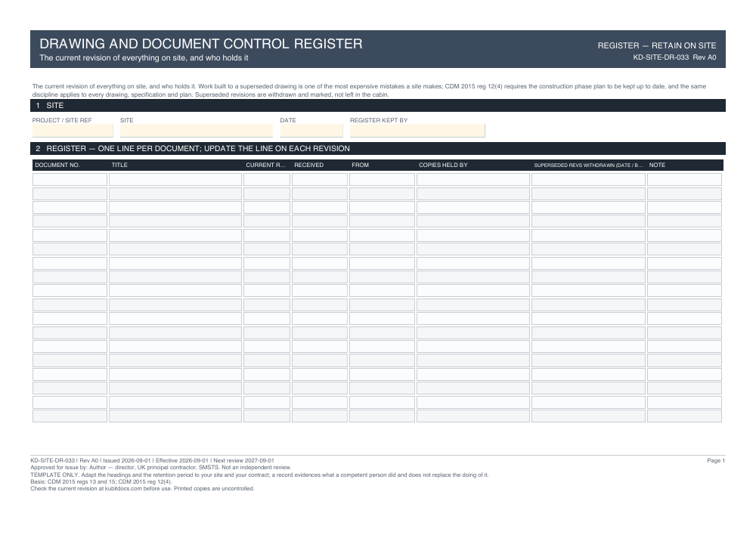Click the 'Basis: CDM 2015 regs 13 and 15' line
756x535 pixels.
[x=101, y=482]
